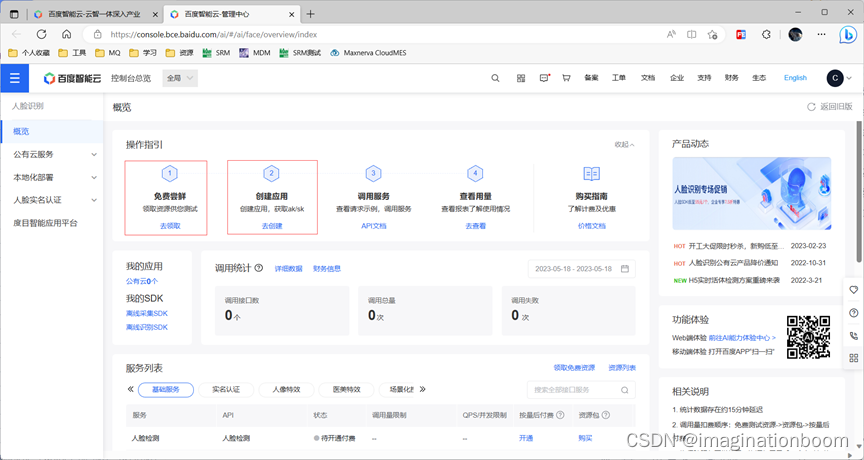
Task: Add page to favorites star icon
Action: pyautogui.click(x=712, y=34)
